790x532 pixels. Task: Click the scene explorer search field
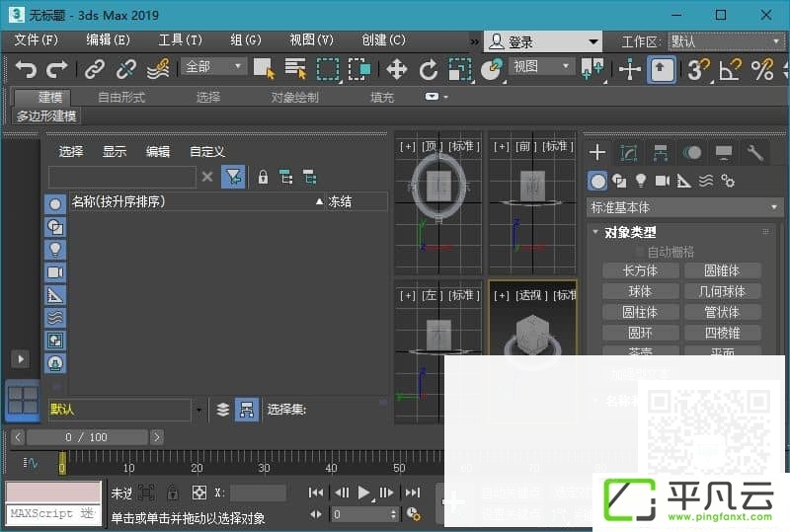(x=121, y=177)
